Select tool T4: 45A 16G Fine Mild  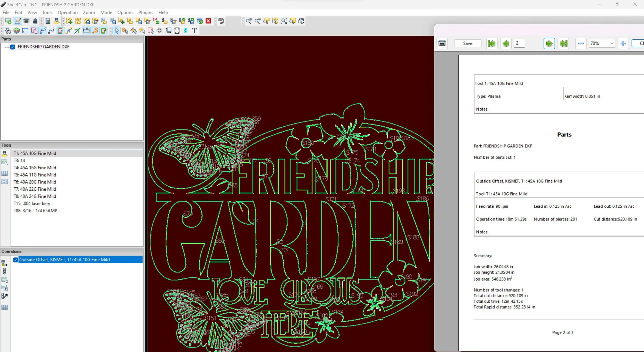77,168
